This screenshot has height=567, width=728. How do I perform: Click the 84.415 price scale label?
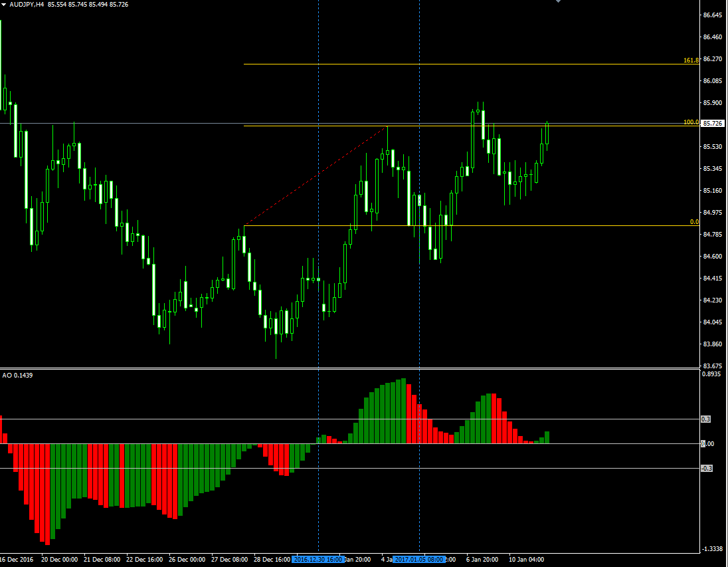(x=713, y=279)
